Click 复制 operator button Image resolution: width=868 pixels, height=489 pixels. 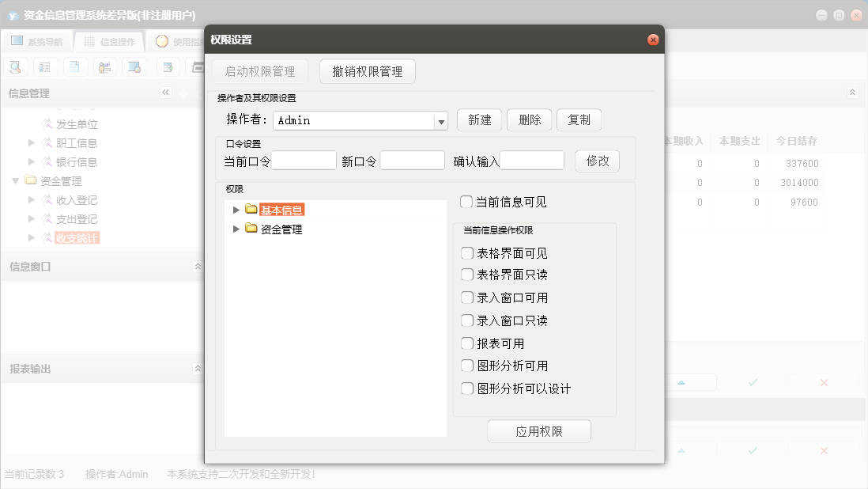579,119
